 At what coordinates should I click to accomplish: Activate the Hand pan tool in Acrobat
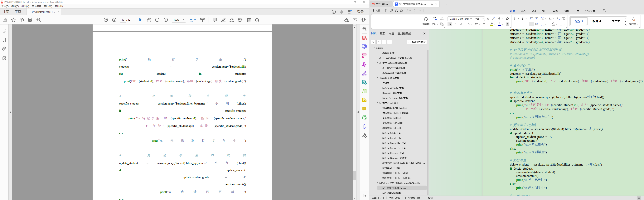[149, 20]
